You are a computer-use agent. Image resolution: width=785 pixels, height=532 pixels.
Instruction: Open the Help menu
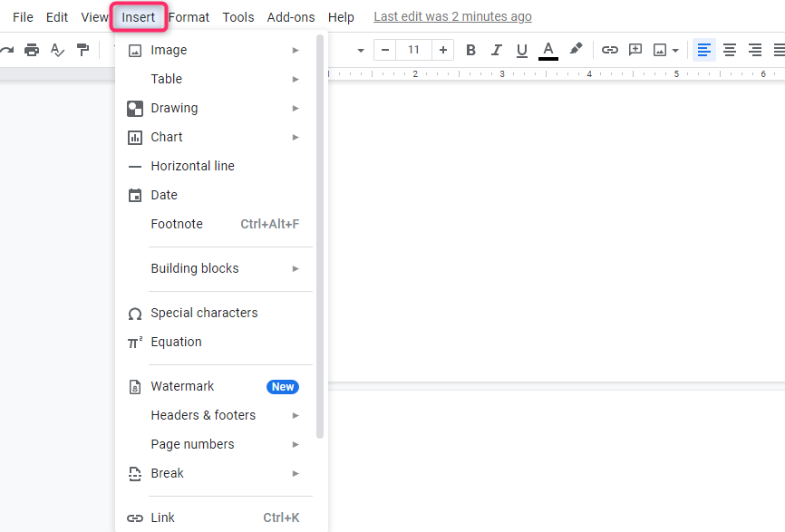[x=341, y=17]
